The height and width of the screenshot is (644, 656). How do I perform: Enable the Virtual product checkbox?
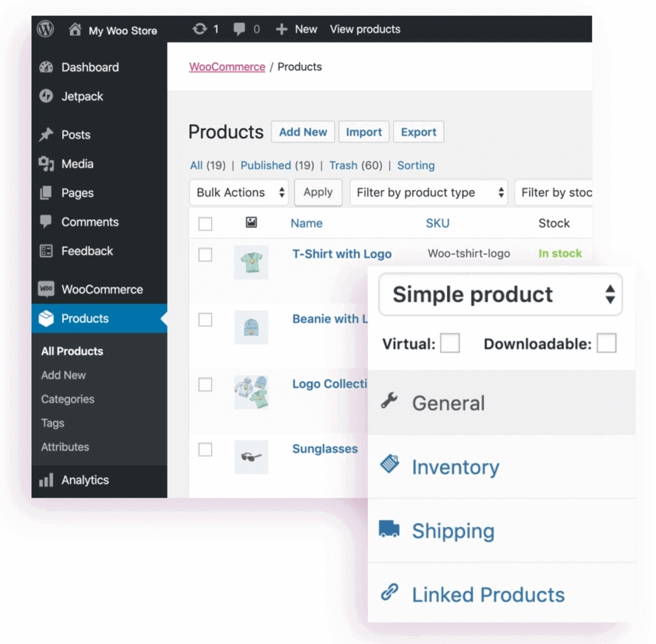click(450, 343)
